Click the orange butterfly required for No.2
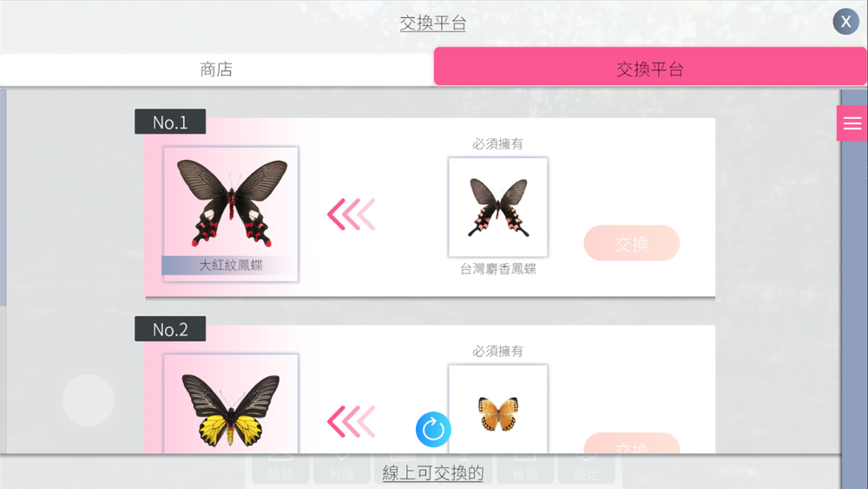868x489 pixels. pos(498,410)
